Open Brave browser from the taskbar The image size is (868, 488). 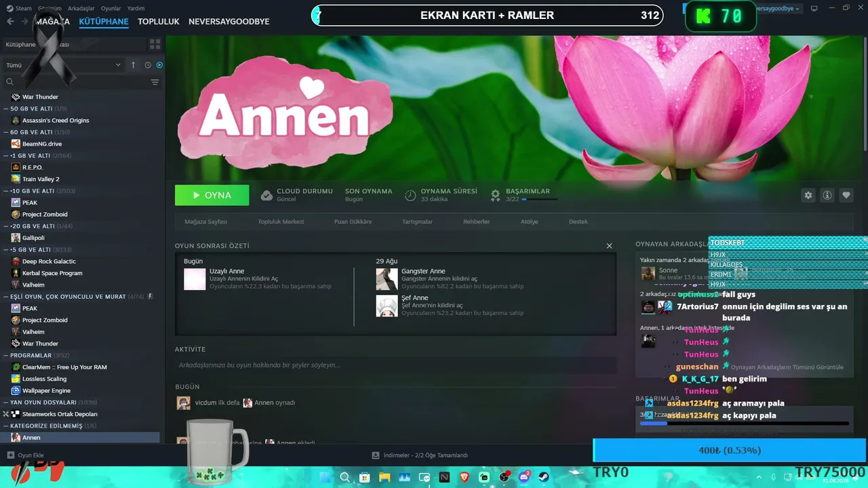pyautogui.click(x=465, y=477)
